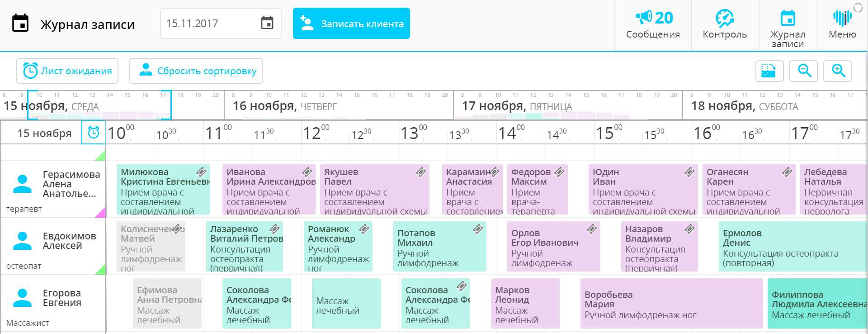Open the calendar picker in date field
868x334 pixels.
tap(267, 23)
